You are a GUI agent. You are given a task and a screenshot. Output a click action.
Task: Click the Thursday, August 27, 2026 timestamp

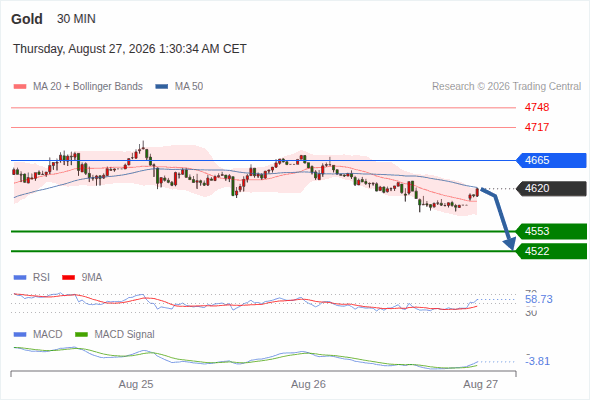click(130, 49)
